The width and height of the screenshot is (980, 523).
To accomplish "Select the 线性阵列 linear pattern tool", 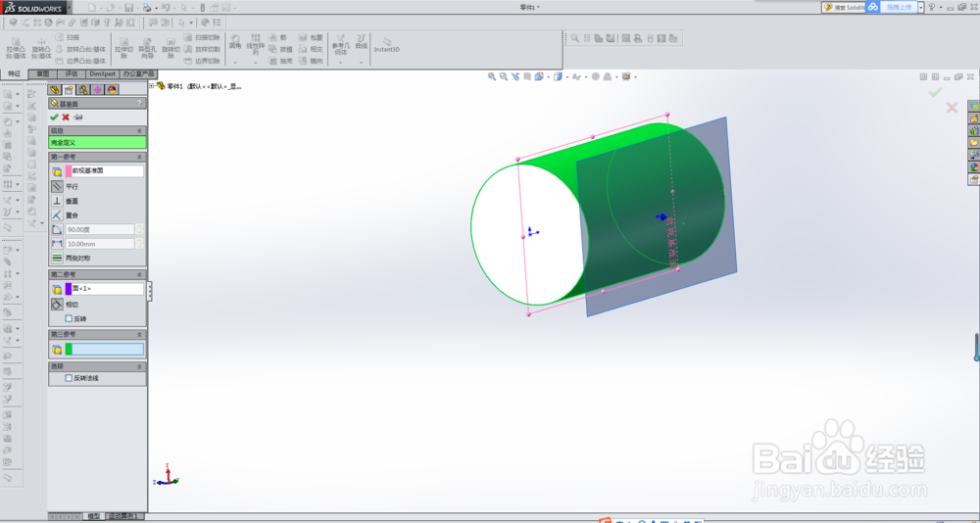I will click(x=256, y=45).
